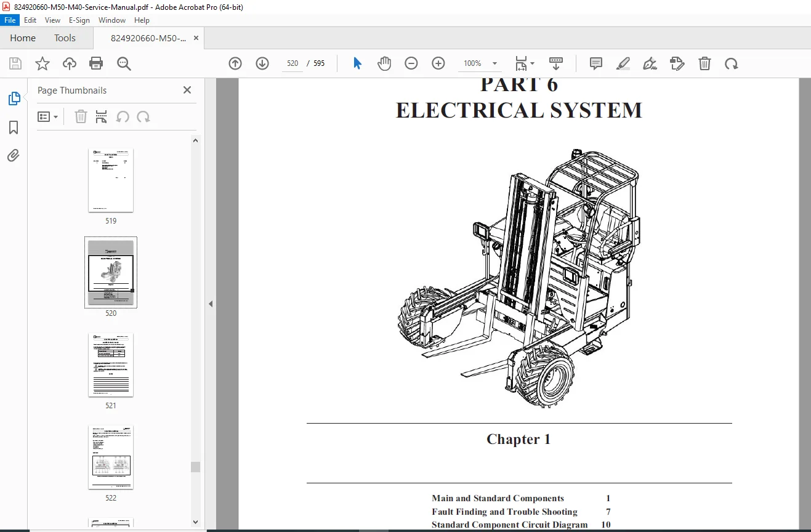Activate the selection arrow tool

357,63
